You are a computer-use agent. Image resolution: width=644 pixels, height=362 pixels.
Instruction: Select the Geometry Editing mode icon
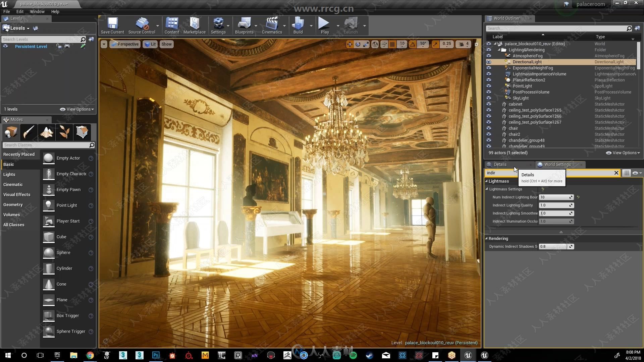(x=82, y=132)
